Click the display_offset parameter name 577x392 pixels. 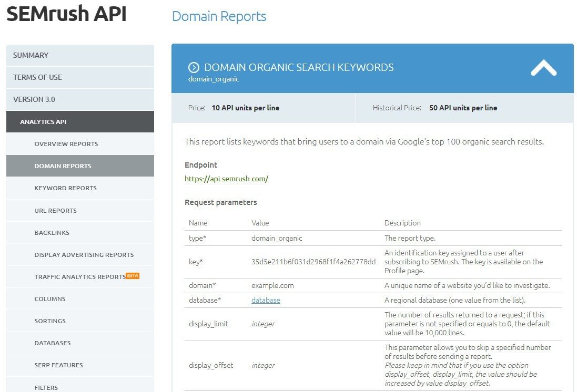pyautogui.click(x=211, y=365)
